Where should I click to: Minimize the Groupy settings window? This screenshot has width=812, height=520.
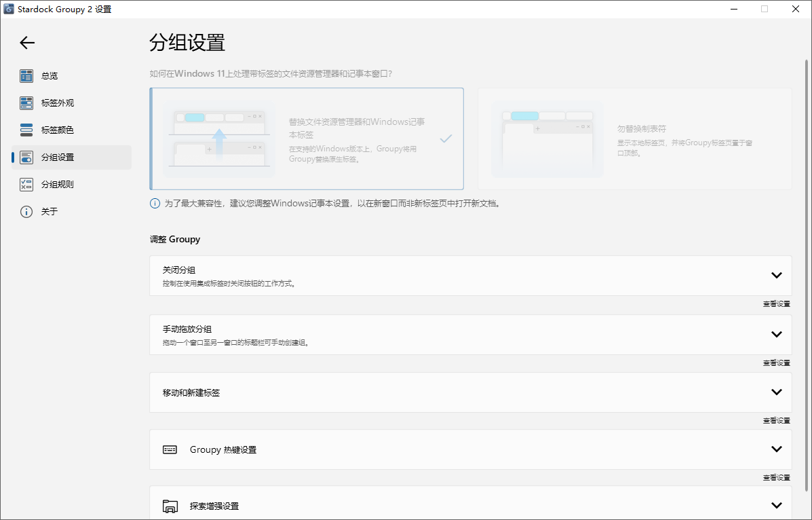[734, 9]
